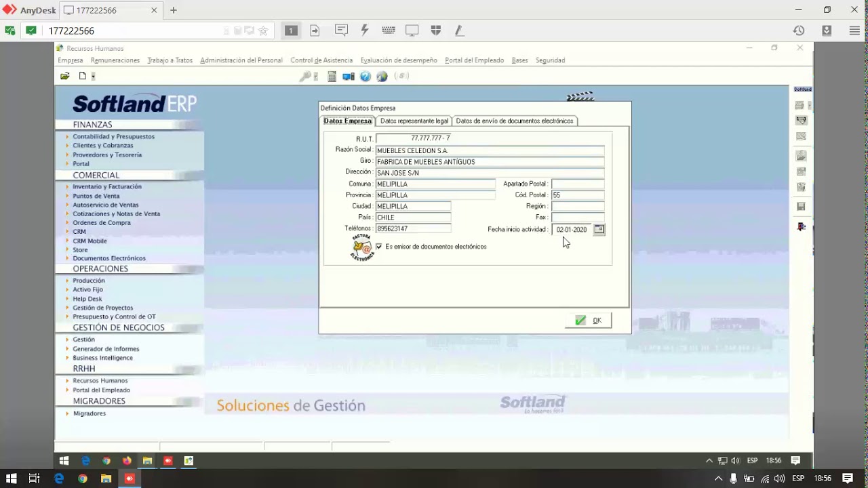Open Clientes y Cobranzas link

pyautogui.click(x=103, y=146)
